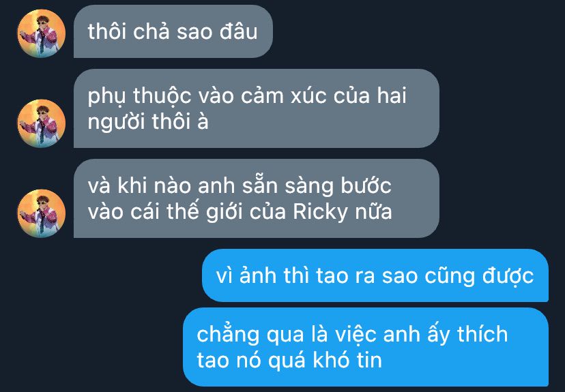The height and width of the screenshot is (392, 565).
Task: Open the avatar beside 'thôi chả sao đâu'
Action: 42,33
